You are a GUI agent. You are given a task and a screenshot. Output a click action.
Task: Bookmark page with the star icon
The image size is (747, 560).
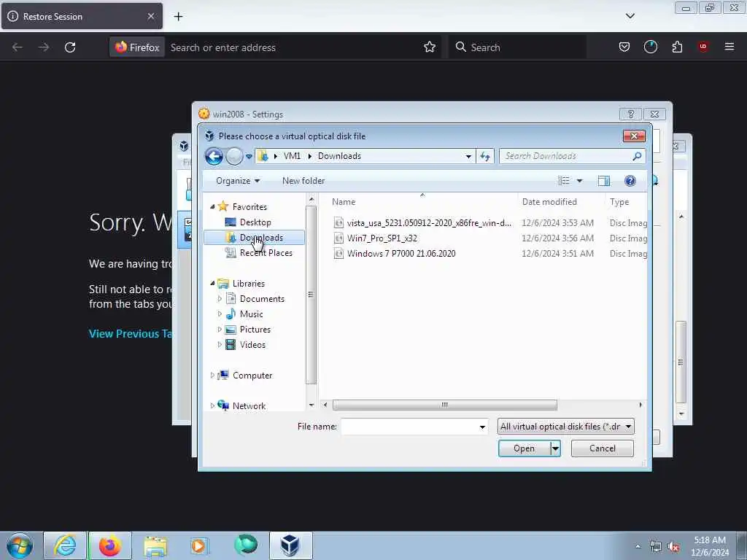click(x=429, y=47)
